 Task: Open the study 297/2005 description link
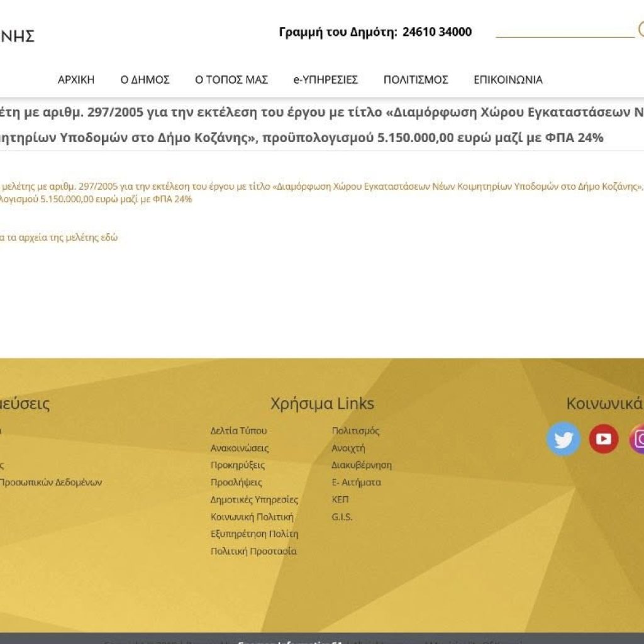tap(321, 192)
